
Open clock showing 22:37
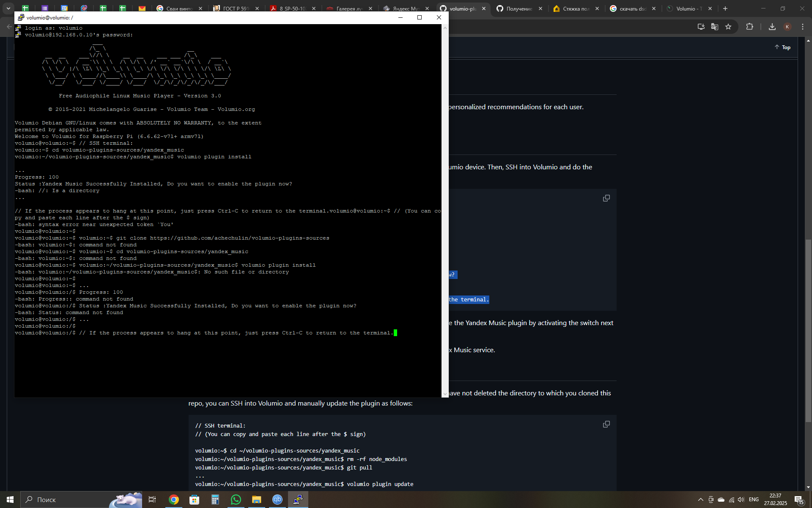[x=775, y=500]
